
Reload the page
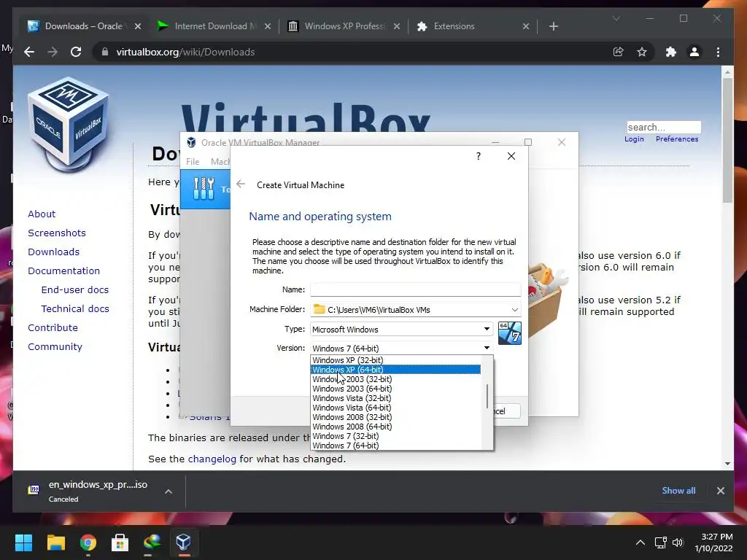coord(76,52)
